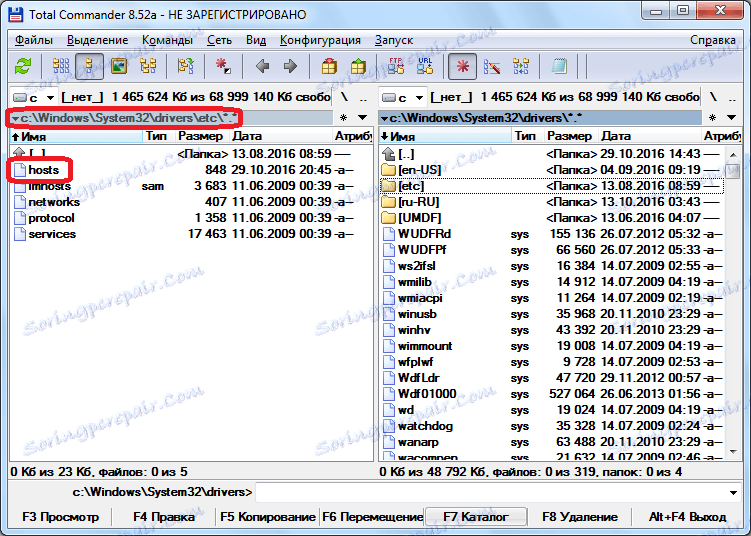Open right panel drive c dropdown
Viewport: 751px width, 536px height.
tap(402, 98)
